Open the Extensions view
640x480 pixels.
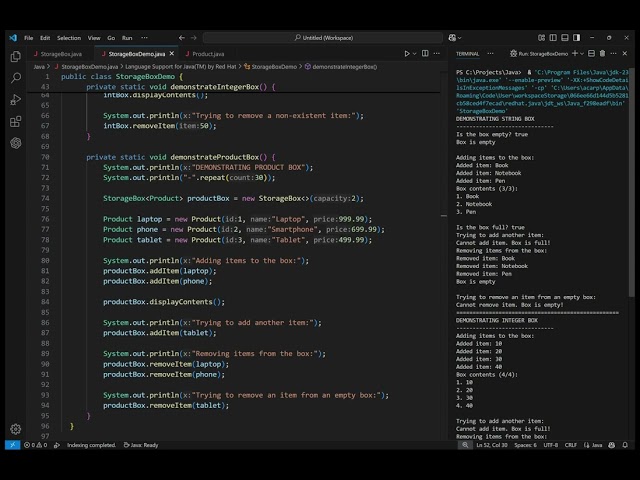tap(16, 121)
